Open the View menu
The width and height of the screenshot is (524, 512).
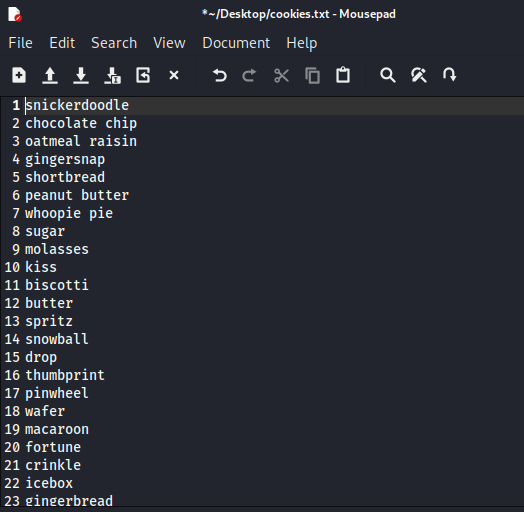click(x=169, y=43)
